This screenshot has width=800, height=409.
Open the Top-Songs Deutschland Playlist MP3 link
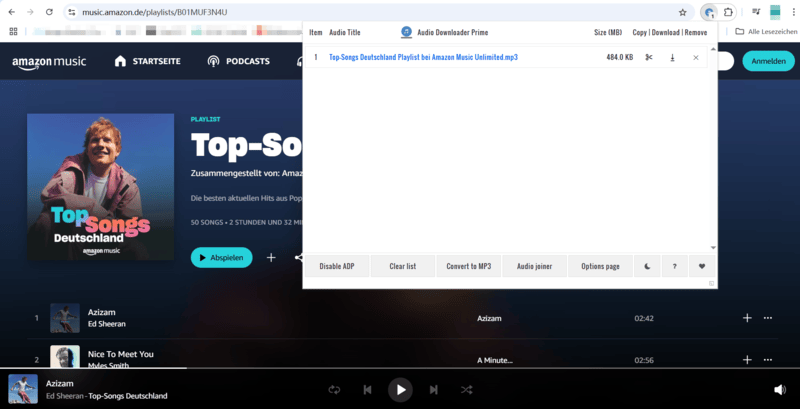[423, 57]
